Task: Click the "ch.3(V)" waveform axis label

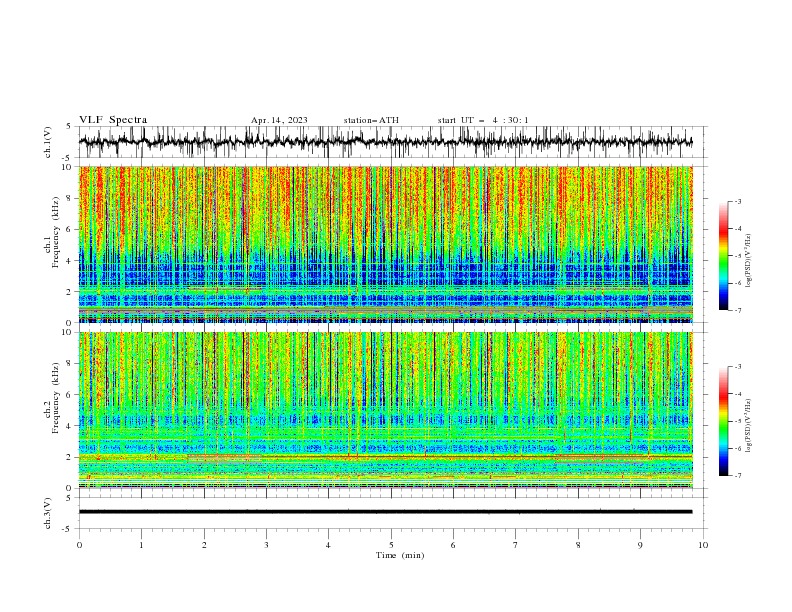Action: (48, 513)
